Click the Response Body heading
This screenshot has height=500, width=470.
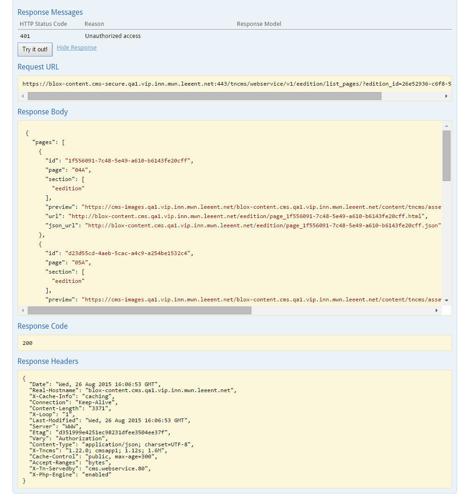[43, 112]
